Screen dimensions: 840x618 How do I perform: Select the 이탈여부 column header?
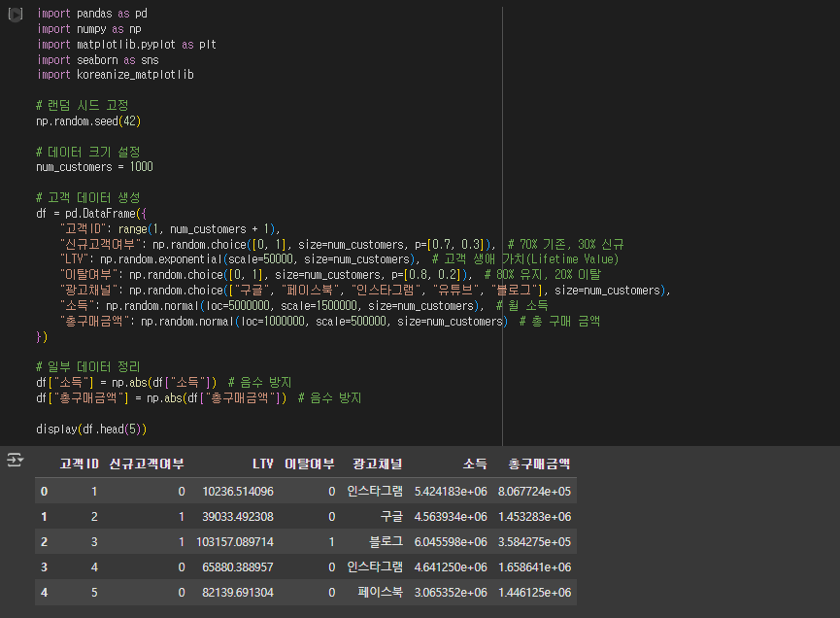[310, 463]
